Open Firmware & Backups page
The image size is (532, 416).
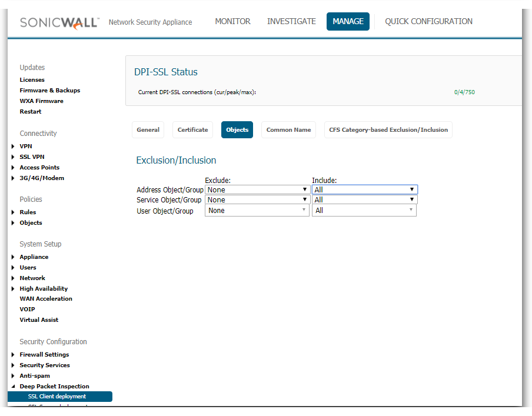[50, 90]
